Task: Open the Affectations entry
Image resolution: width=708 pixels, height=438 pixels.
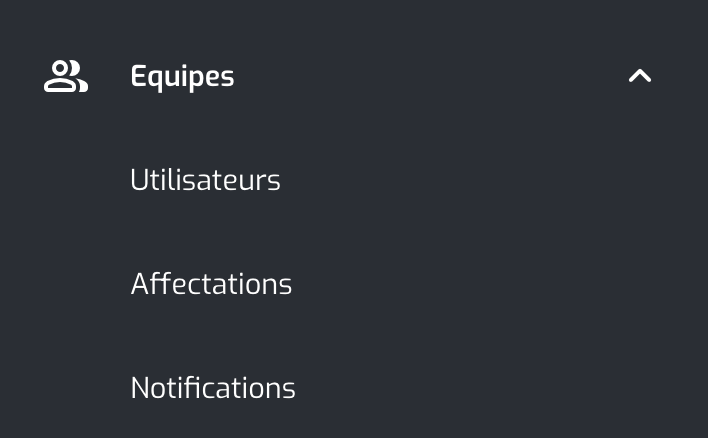Action: click(211, 284)
